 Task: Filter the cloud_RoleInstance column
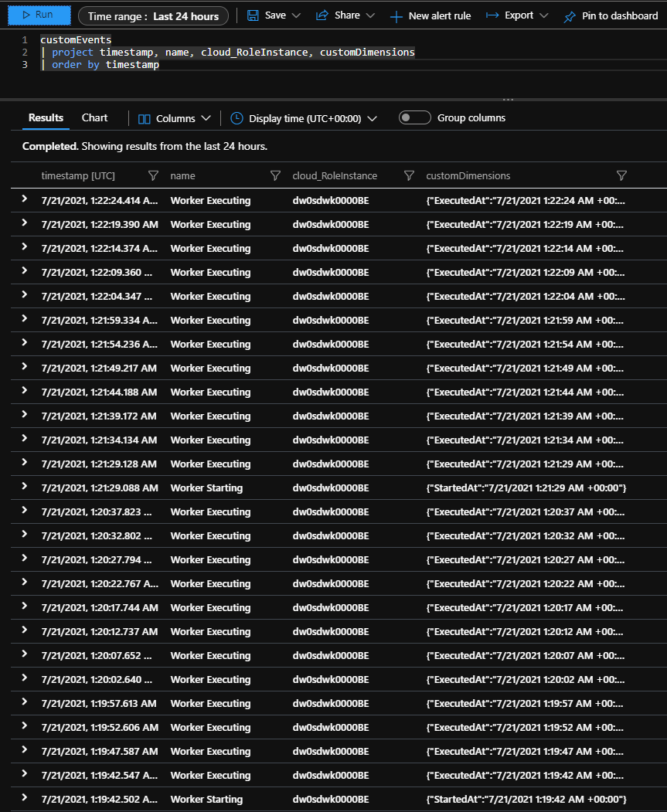tap(409, 175)
